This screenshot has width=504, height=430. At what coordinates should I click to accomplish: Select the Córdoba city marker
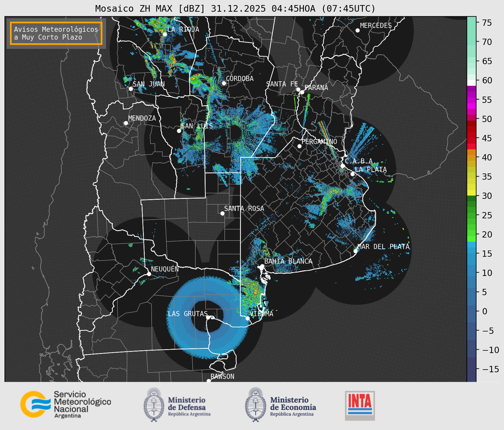(224, 83)
